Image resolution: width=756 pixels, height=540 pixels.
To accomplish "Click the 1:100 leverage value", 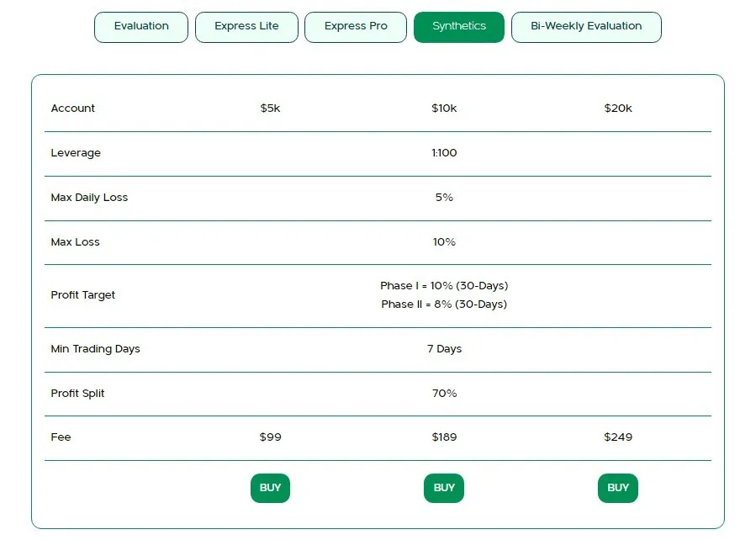I will pyautogui.click(x=444, y=153).
